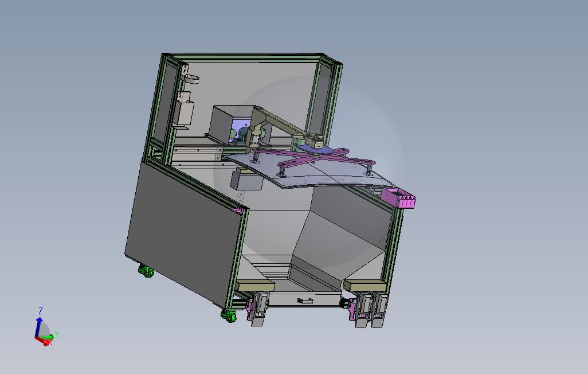This screenshot has height=374, width=588.
Task: Select the magenta bin beside the plate
Action: click(398, 197)
